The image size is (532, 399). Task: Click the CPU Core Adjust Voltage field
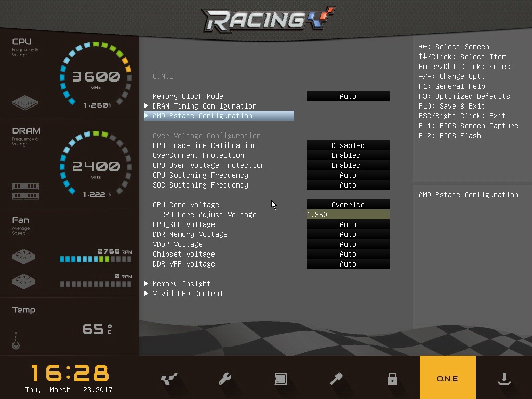point(348,215)
